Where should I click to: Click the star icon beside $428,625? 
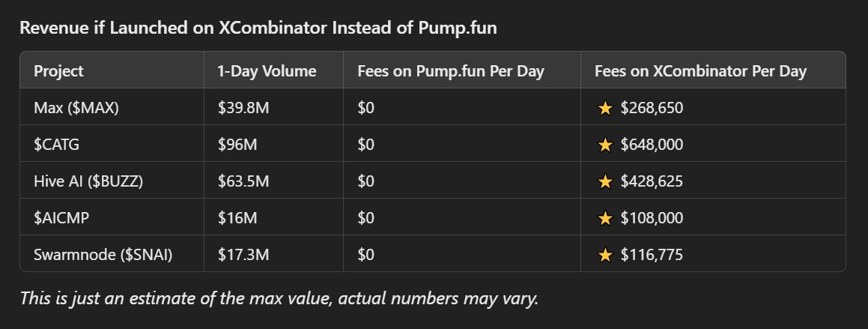click(x=605, y=181)
